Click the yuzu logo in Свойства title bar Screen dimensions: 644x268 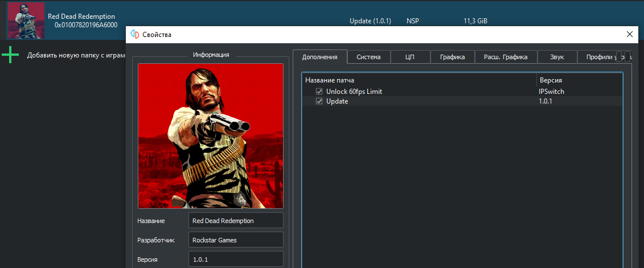(134, 35)
